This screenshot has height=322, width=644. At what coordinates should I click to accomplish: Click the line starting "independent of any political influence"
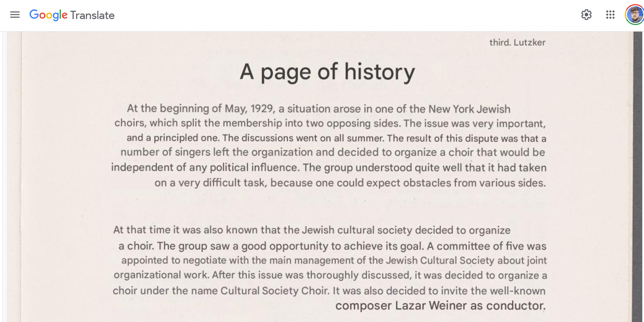329,168
